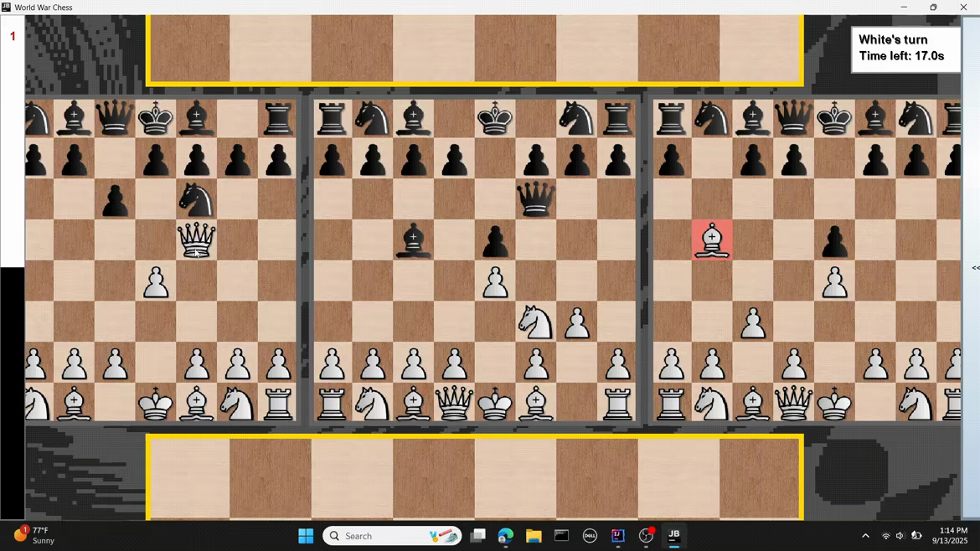Click the black knight above the white queen
This screenshot has width=980, height=551.
tap(196, 200)
